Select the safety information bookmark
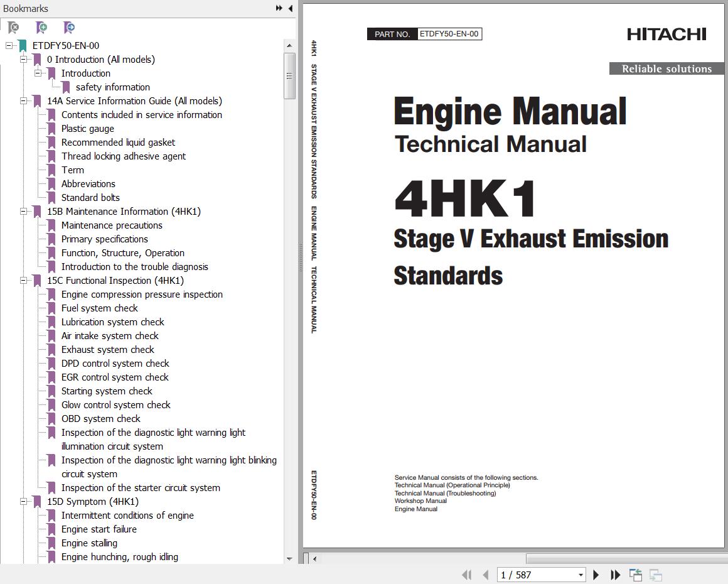The height and width of the screenshot is (584, 728). pos(113,87)
